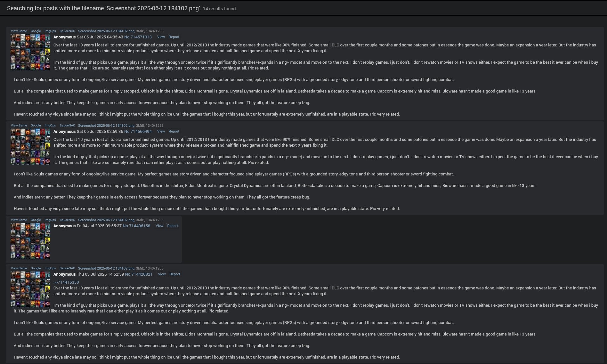The image size is (607, 364).
Task: Click View Same link for post No.714420821
Action: [19, 268]
